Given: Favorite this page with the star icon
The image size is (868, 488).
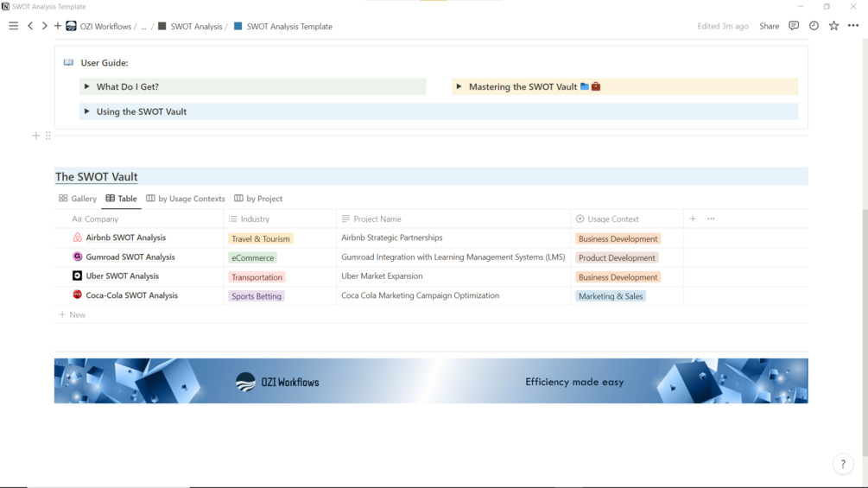Looking at the screenshot, I should pyautogui.click(x=833, y=26).
